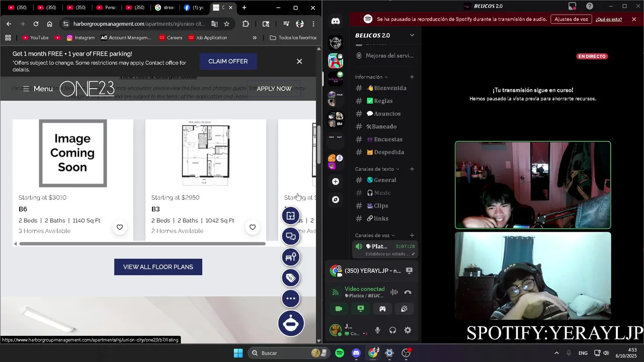The image size is (644, 362).
Task: Collapse the Canales de texto category
Action: [377, 169]
